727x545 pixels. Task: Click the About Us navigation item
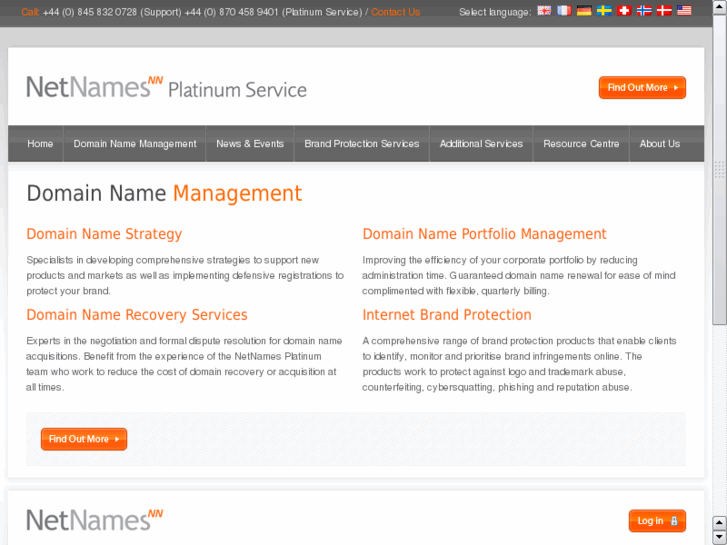point(660,144)
